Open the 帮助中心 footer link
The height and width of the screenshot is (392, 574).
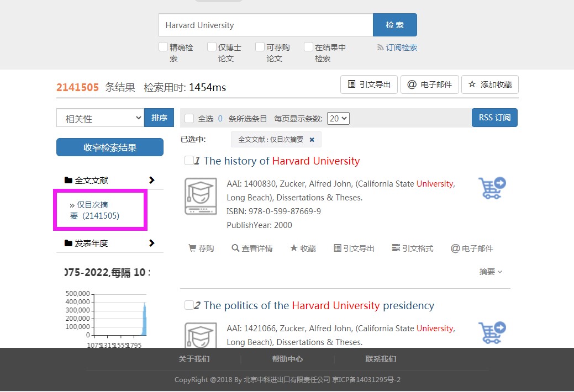tap(287, 359)
